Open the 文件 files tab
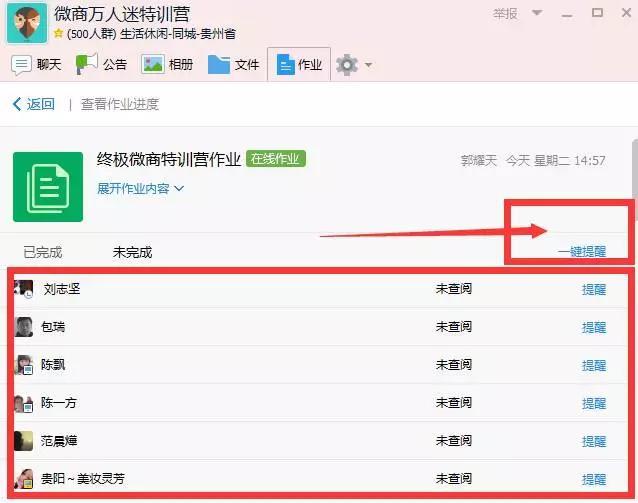The width and height of the screenshot is (638, 503). click(233, 64)
